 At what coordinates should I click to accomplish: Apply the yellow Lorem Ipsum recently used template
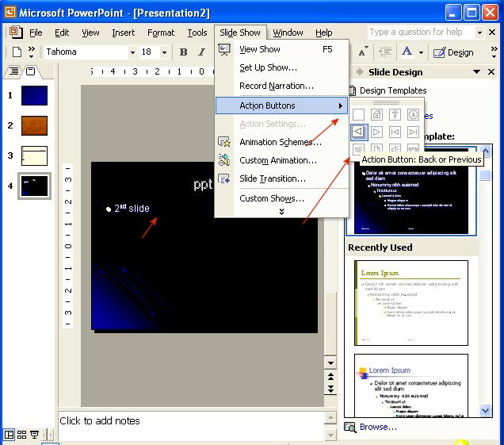tap(410, 303)
